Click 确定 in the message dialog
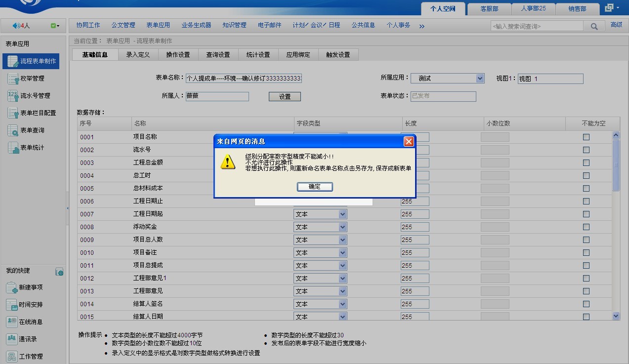The image size is (629, 364). [x=315, y=187]
